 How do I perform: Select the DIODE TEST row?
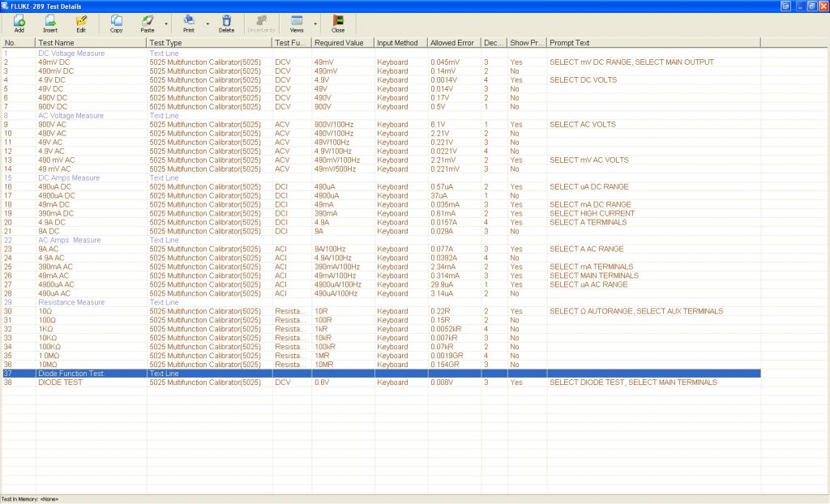(x=61, y=382)
